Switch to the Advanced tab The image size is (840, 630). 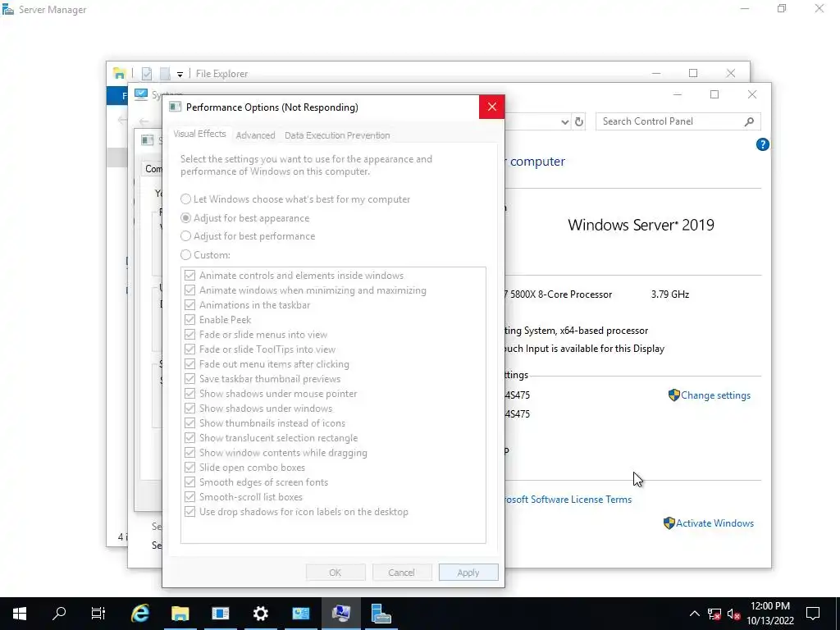point(256,135)
